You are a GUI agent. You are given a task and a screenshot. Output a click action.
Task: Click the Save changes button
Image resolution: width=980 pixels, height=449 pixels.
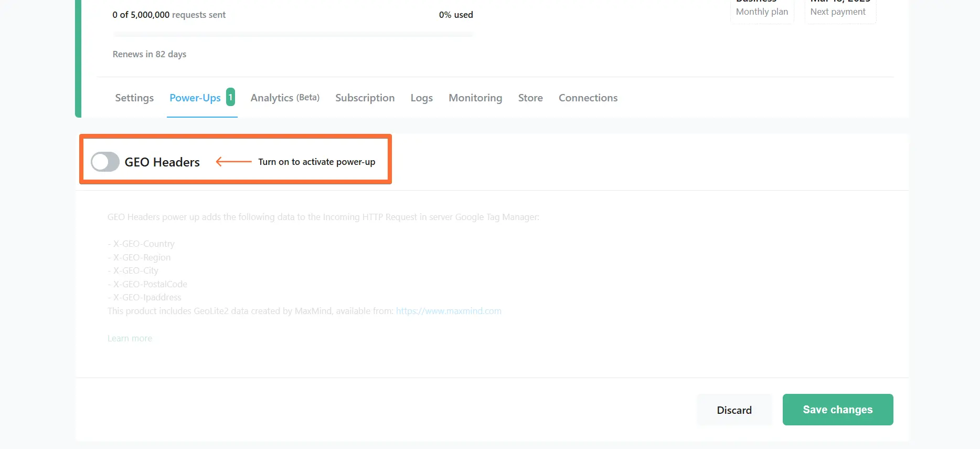[x=838, y=410]
